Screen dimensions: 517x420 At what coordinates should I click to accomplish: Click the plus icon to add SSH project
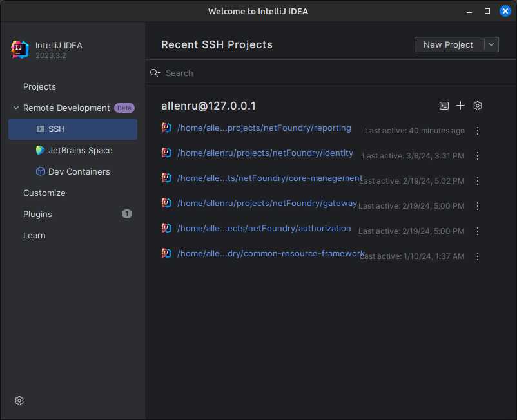click(460, 106)
